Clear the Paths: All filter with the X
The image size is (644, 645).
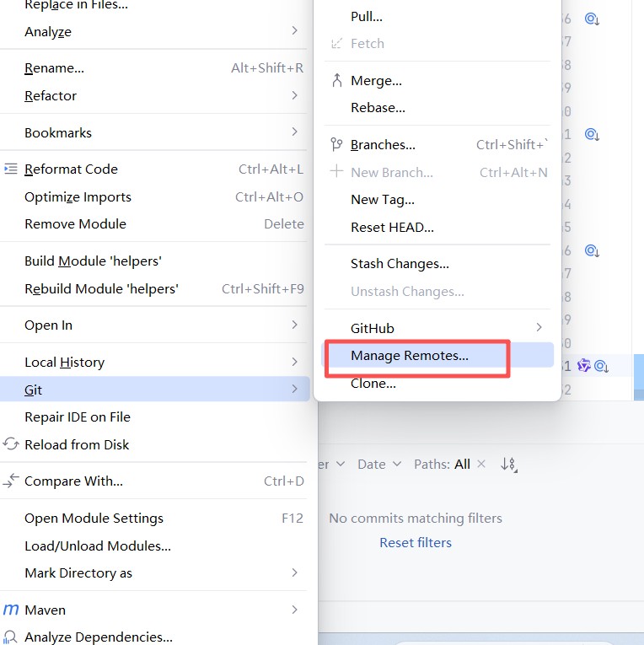tap(481, 464)
